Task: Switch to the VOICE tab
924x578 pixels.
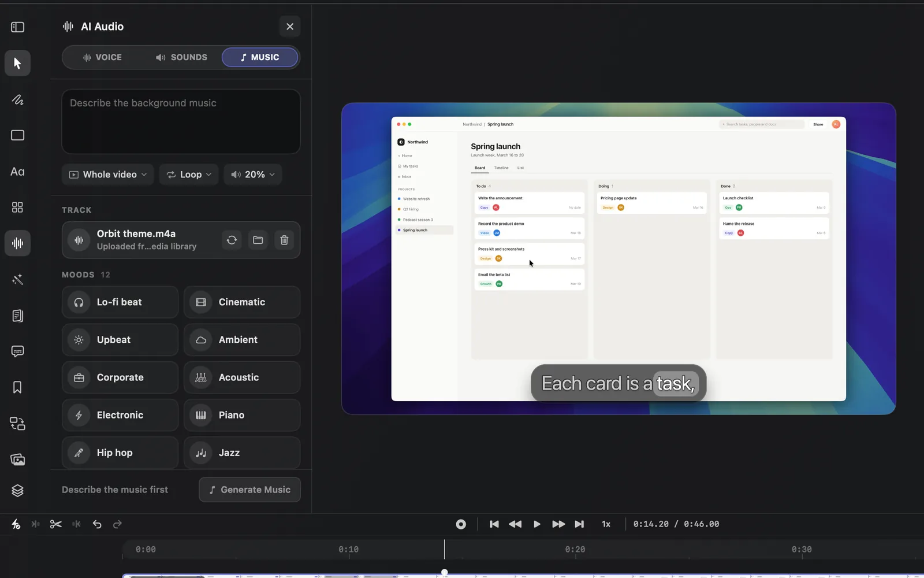Action: pyautogui.click(x=102, y=57)
